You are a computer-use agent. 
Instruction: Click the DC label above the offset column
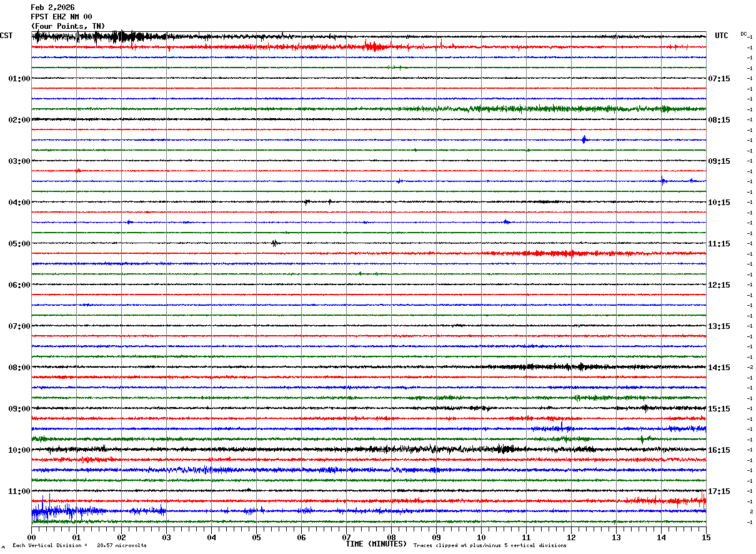point(744,34)
